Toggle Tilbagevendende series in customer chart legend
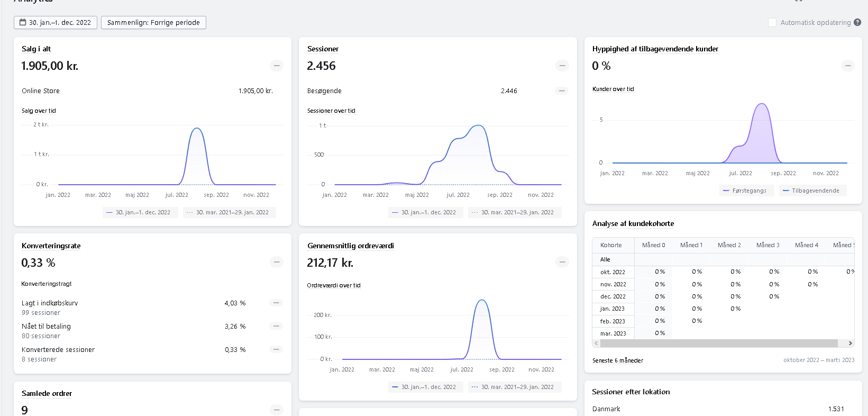 tap(812, 191)
